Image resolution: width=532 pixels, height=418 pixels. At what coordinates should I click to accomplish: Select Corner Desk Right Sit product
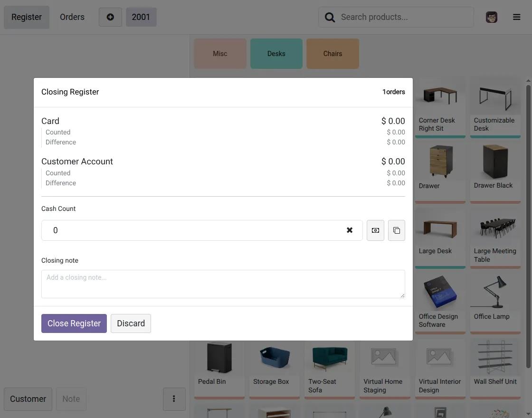(x=440, y=107)
